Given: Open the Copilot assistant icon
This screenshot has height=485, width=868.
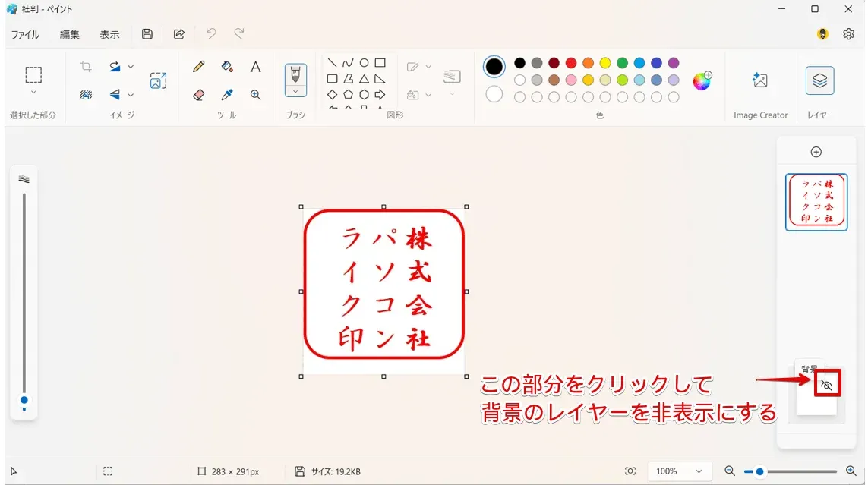Looking at the screenshot, I should tap(822, 34).
